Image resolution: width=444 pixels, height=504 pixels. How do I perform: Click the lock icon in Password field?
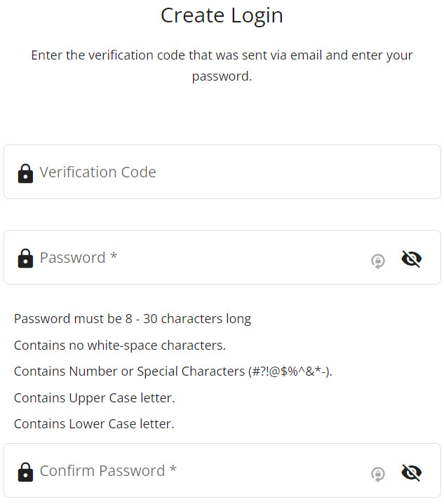point(25,259)
